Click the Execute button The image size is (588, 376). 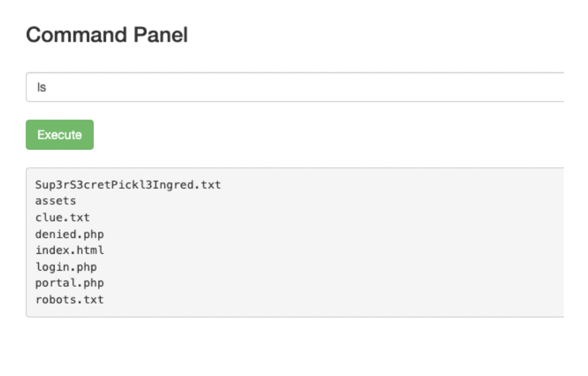pyautogui.click(x=60, y=135)
